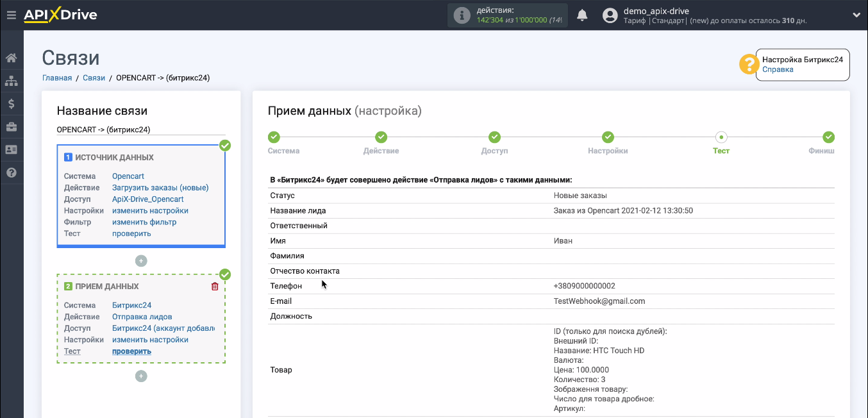The image size is (868, 418).
Task: Go to the Связи breadcrumb
Action: [94, 78]
